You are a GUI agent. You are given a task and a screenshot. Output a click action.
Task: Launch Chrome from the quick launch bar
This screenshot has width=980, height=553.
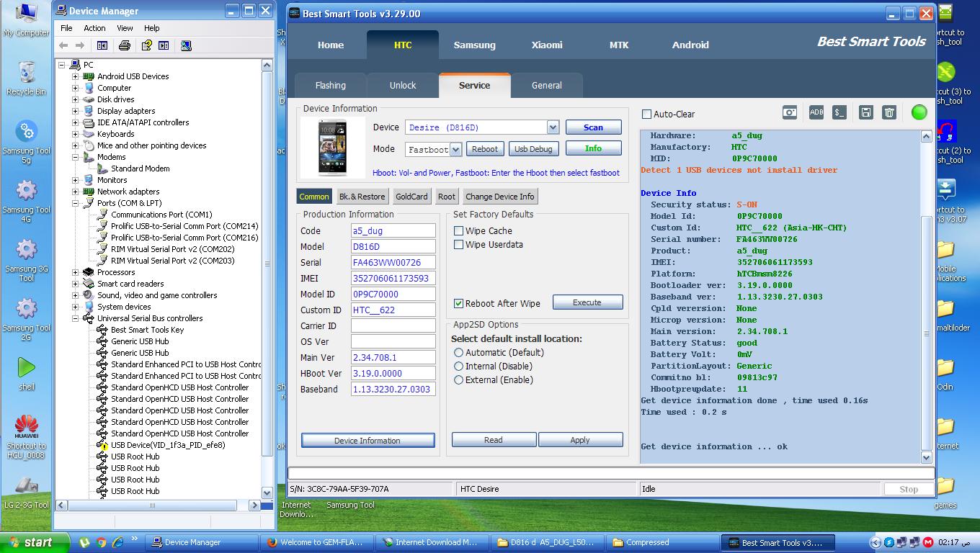coord(102,542)
